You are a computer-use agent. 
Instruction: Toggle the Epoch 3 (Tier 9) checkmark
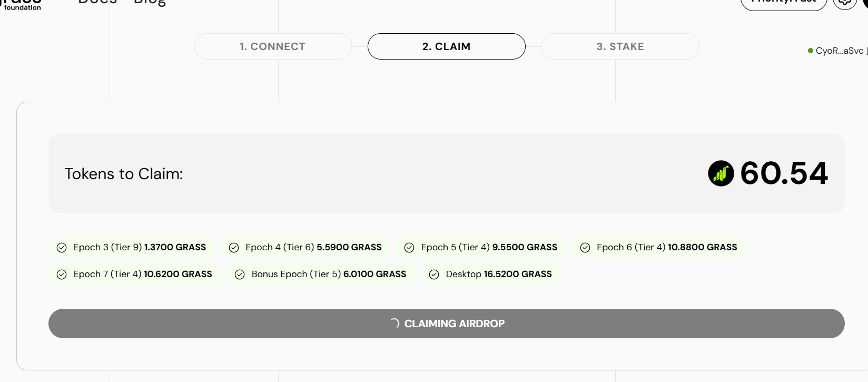[x=62, y=248]
